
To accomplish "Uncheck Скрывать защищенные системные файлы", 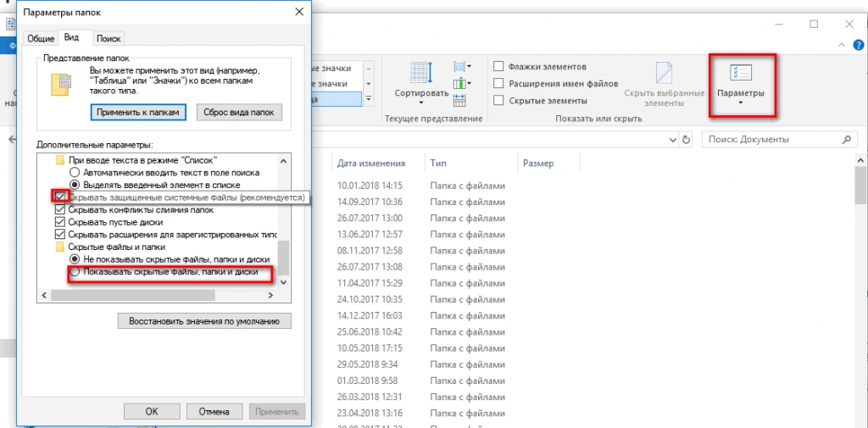I will tap(60, 197).
